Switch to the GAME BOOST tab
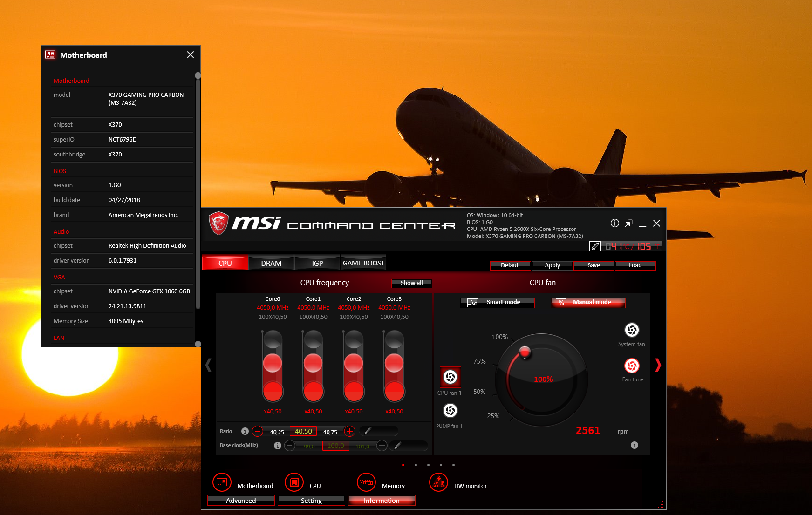 click(x=363, y=263)
